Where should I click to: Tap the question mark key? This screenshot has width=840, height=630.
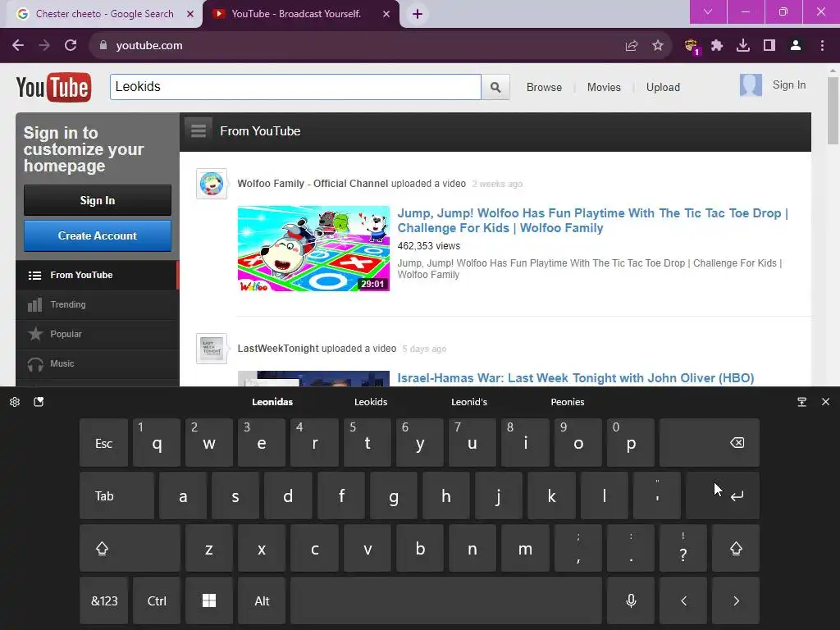point(683,548)
